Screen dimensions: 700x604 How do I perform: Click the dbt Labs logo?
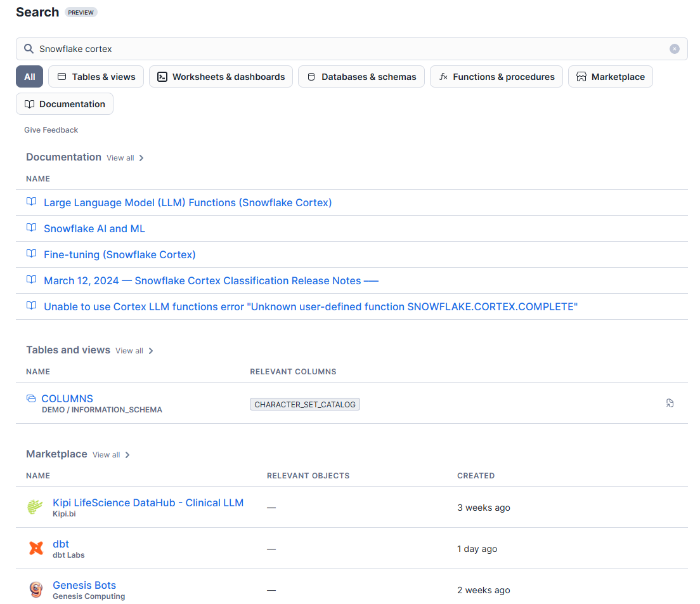tap(35, 548)
